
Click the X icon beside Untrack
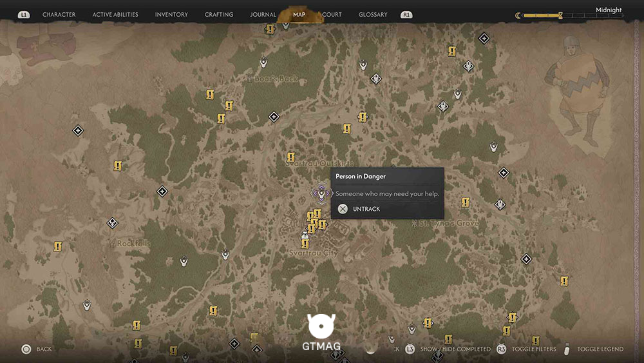[343, 209]
